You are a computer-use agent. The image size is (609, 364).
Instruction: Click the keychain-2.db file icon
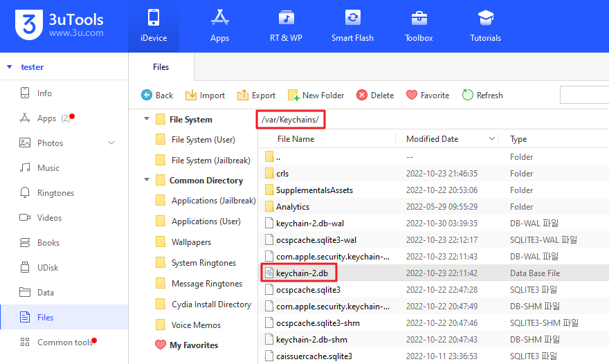269,273
